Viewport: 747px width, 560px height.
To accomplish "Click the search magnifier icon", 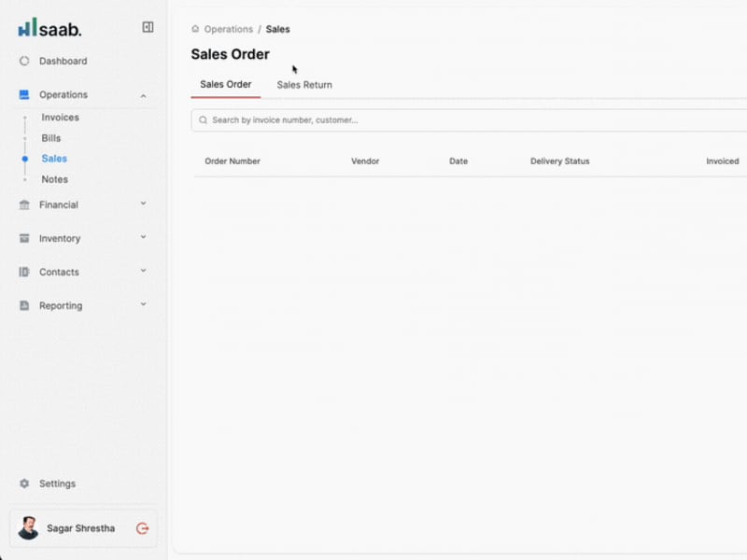I will pos(203,120).
